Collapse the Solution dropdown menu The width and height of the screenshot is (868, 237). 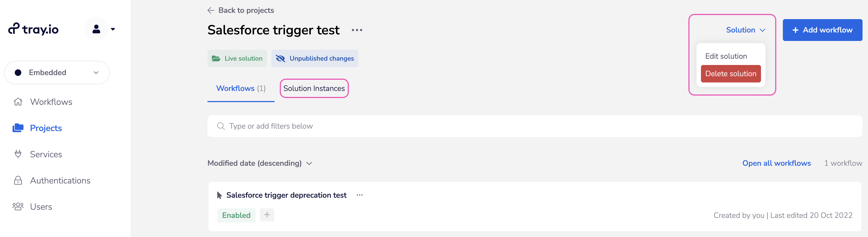click(745, 30)
